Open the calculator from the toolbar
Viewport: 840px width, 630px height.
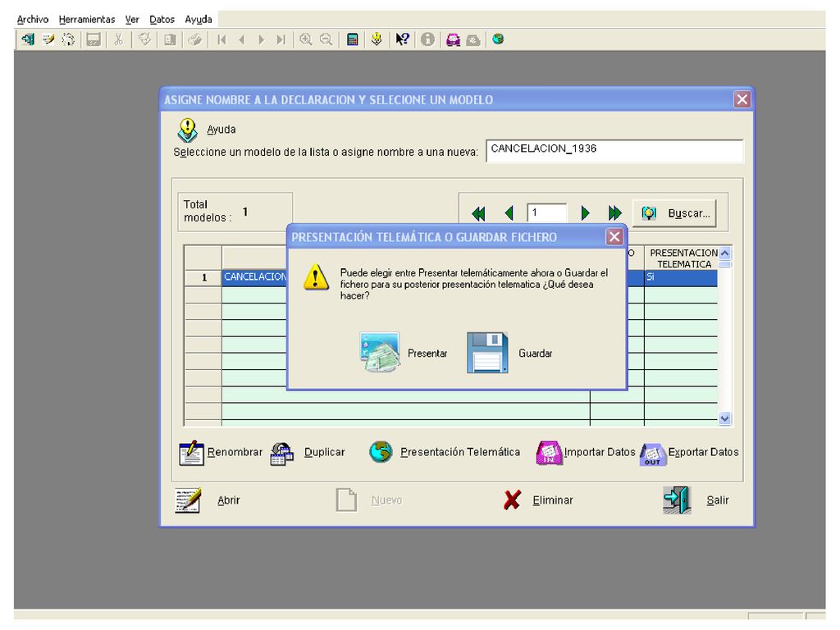352,39
